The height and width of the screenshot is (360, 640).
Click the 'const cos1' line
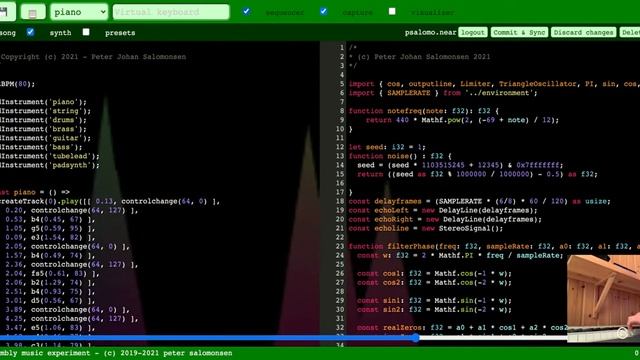434,273
